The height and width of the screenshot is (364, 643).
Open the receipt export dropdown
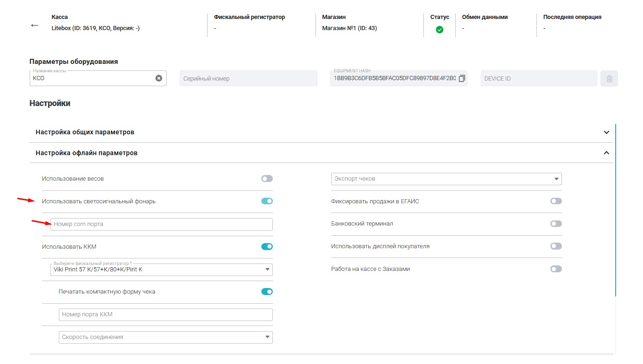point(446,179)
